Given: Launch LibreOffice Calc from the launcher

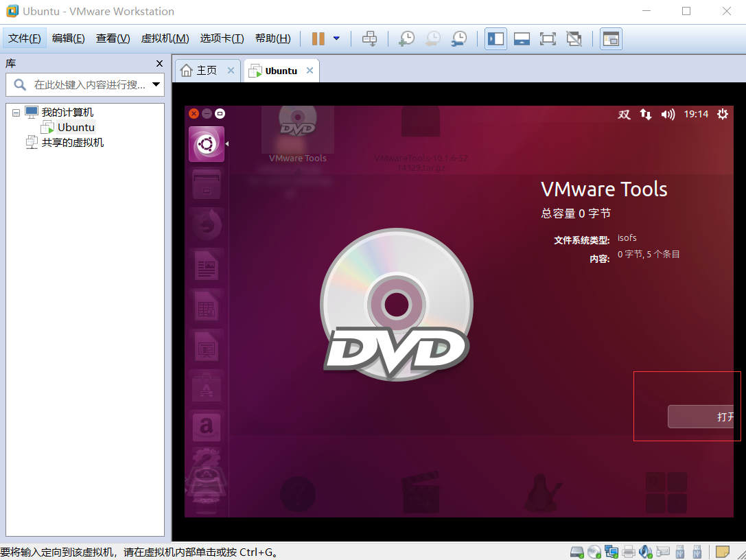Looking at the screenshot, I should tap(207, 306).
